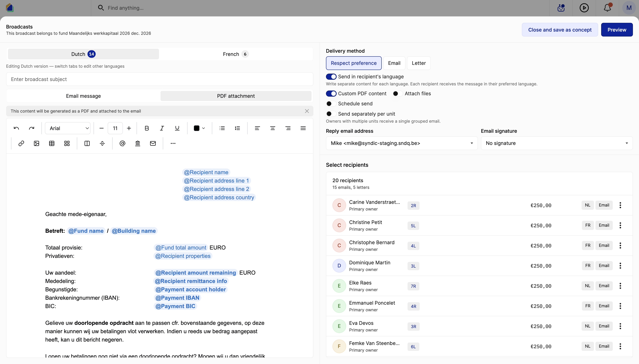Select the PDF attachment tab

[x=236, y=96]
